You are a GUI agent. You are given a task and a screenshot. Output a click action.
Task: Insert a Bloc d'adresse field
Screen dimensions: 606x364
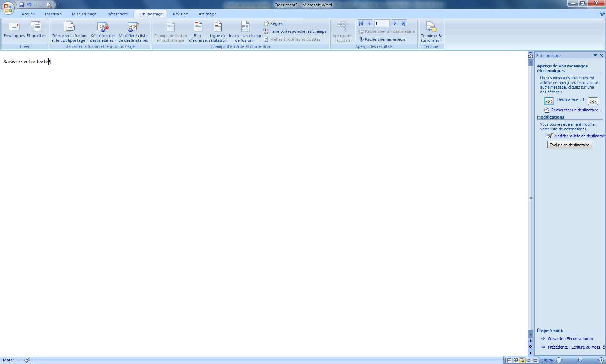(198, 32)
